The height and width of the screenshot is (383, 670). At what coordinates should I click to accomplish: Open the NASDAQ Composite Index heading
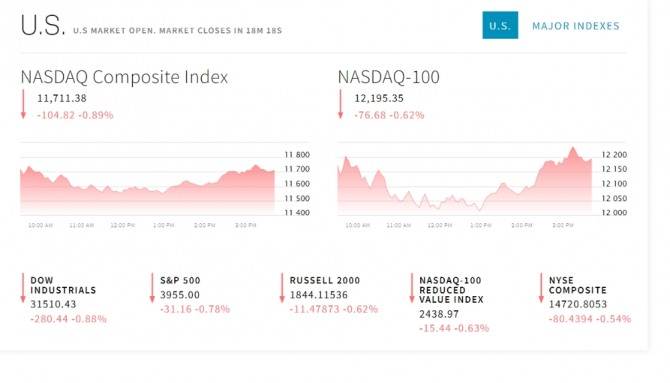pos(124,77)
